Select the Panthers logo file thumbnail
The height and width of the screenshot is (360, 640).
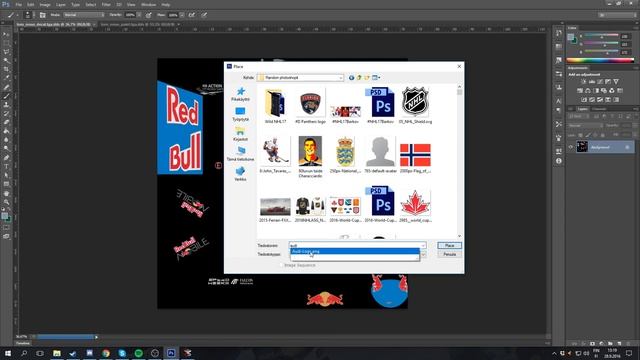point(310,105)
